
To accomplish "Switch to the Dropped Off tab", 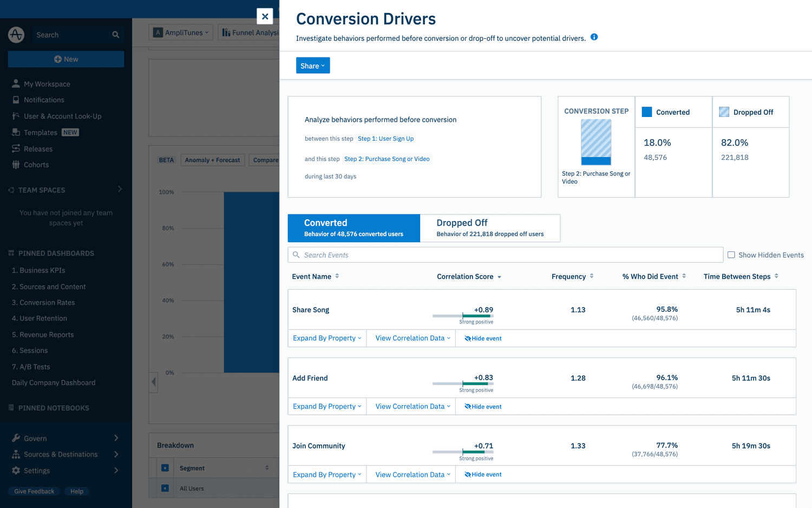I will point(489,227).
